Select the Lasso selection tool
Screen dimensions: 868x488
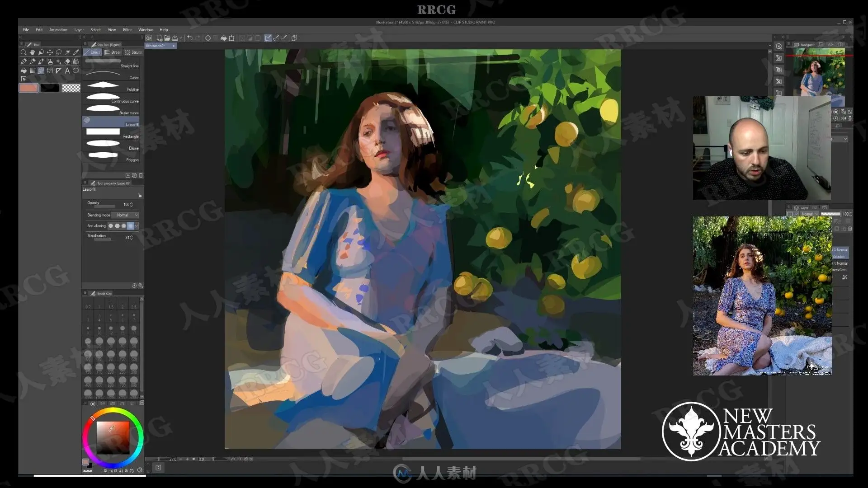click(58, 52)
